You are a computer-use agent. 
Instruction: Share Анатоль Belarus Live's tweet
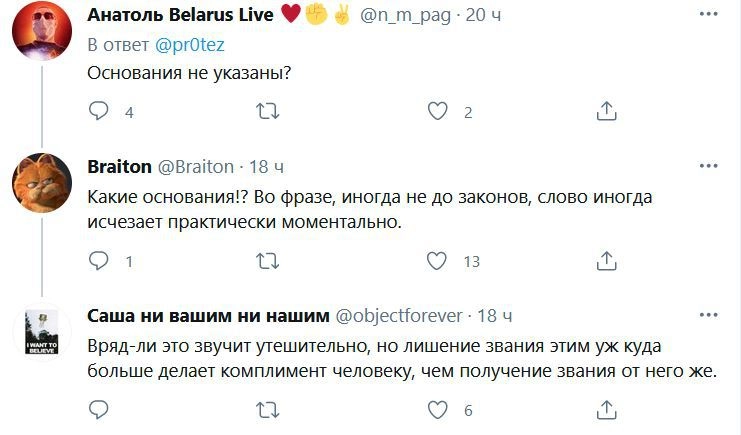click(606, 112)
